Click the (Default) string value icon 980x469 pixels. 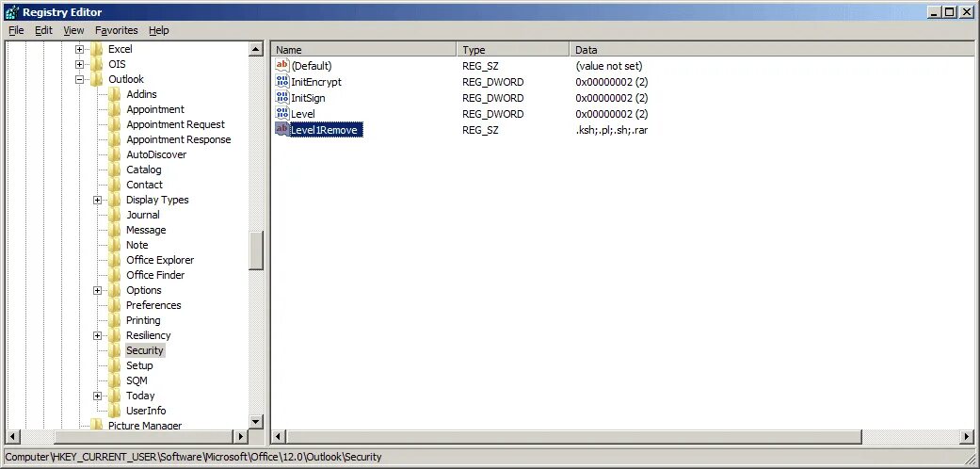tap(282, 65)
